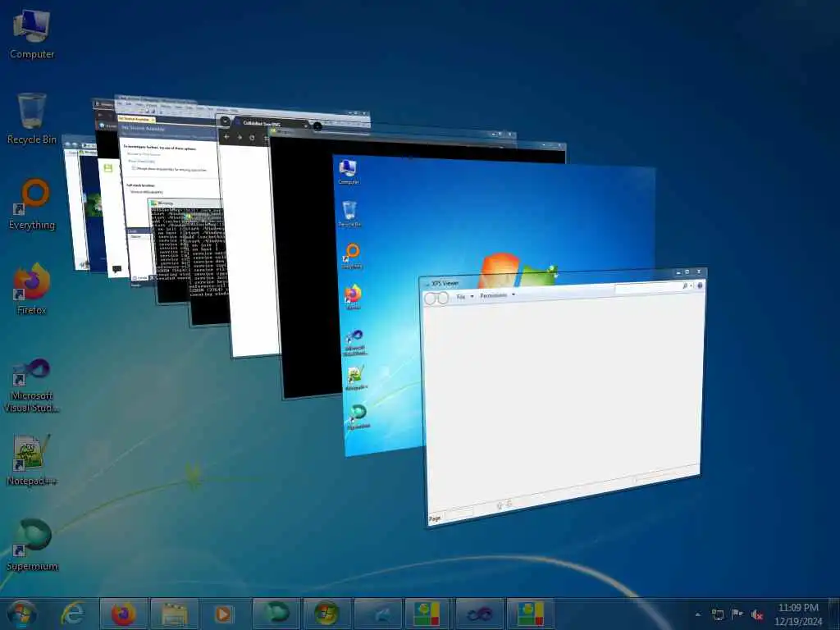Open the network status tray icon

click(x=717, y=614)
